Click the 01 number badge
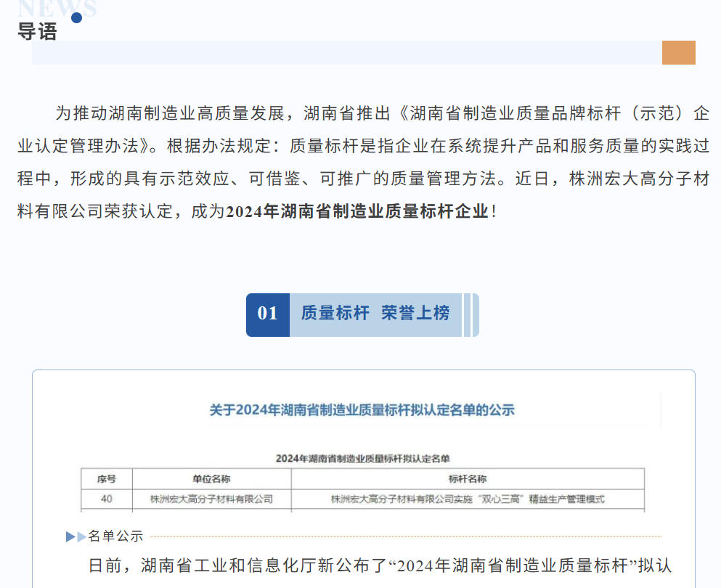Image resolution: width=721 pixels, height=588 pixels. click(x=267, y=314)
